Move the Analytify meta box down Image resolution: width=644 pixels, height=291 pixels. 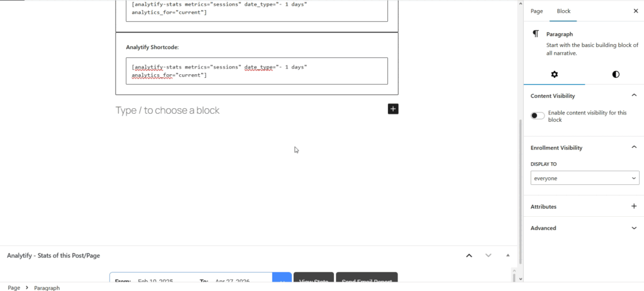click(488, 255)
